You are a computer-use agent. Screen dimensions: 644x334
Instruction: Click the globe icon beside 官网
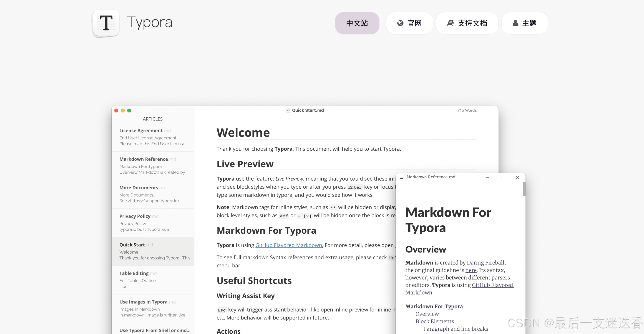(400, 23)
